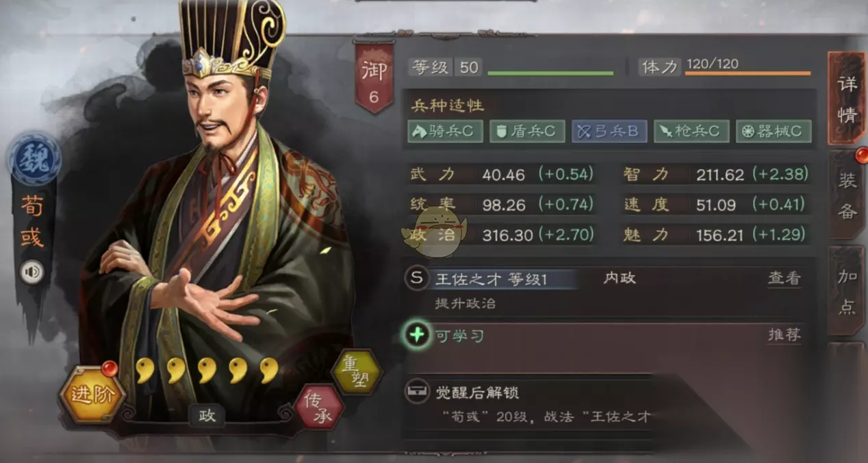Open the 详情 details tab

pyautogui.click(x=846, y=99)
